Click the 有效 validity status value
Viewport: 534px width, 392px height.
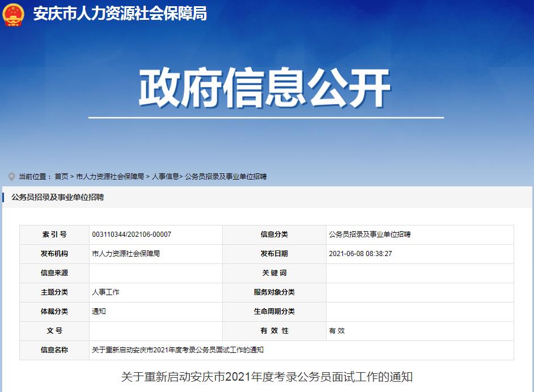point(337,331)
